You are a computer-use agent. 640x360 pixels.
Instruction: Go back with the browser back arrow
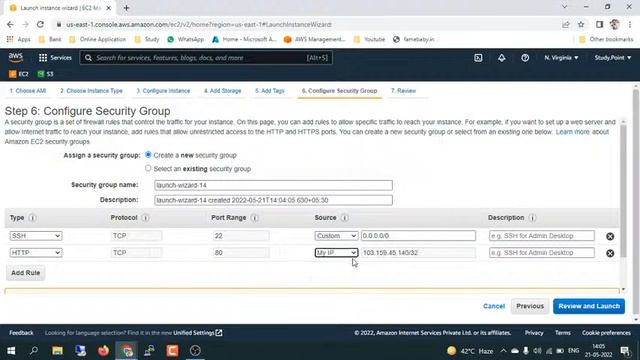tap(10, 24)
